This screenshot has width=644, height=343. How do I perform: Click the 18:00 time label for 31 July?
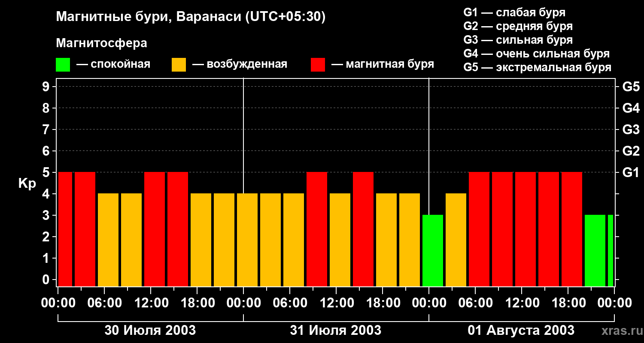tap(383, 303)
